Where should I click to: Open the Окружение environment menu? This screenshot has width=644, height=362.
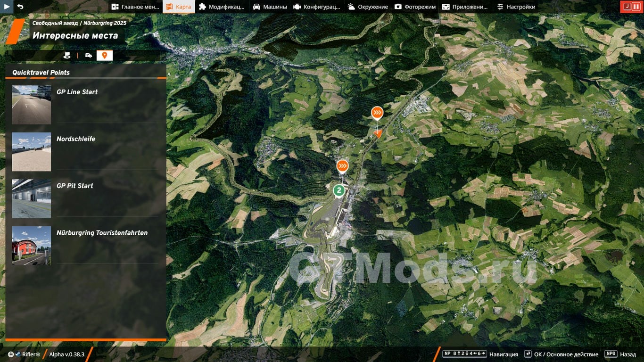368,7
